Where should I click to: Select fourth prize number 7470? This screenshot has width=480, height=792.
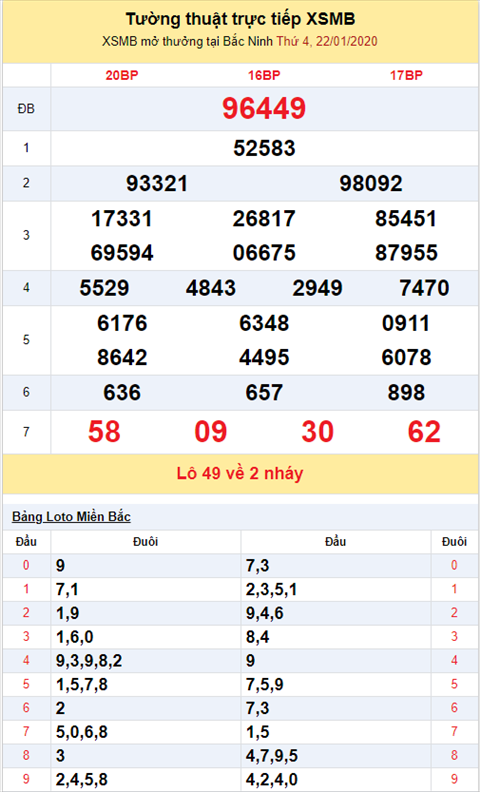(424, 288)
